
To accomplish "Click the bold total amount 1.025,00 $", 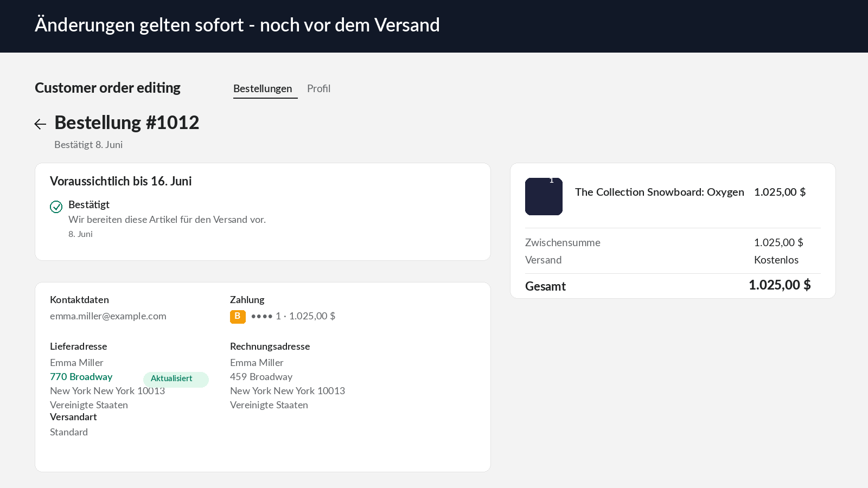I will (x=780, y=285).
